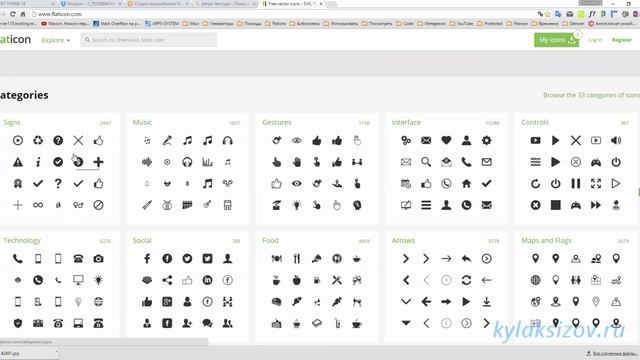Open the Arrows category heading
The width and height of the screenshot is (640, 360).
point(403,241)
